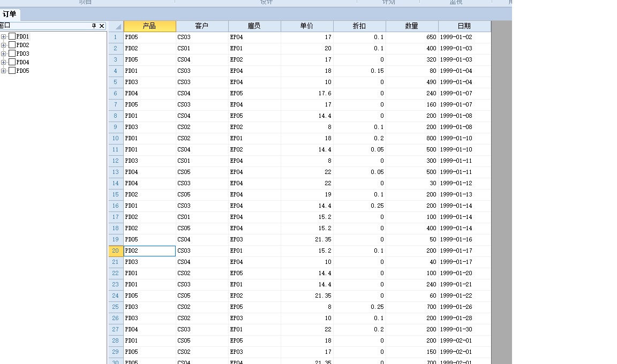Check the PD04 checkbox
The height and width of the screenshot is (364, 617).
(x=12, y=62)
